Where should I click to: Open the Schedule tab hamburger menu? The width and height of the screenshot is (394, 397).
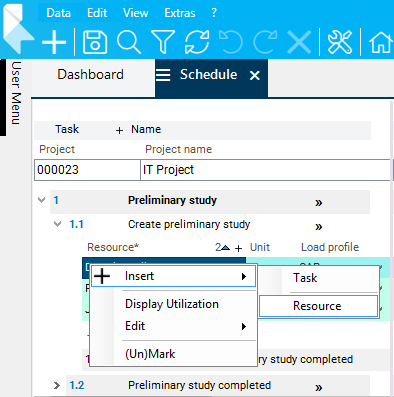(x=163, y=75)
